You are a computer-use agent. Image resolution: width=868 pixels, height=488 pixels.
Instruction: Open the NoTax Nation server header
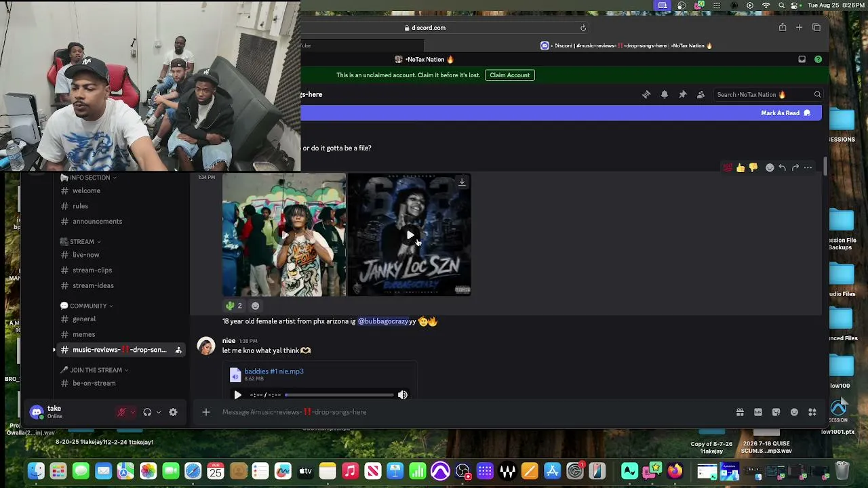pyautogui.click(x=425, y=59)
